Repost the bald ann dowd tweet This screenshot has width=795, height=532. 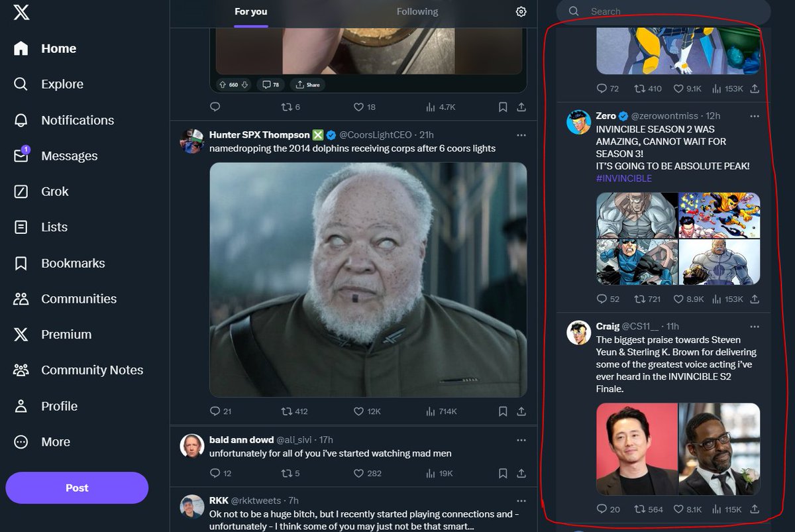291,474
